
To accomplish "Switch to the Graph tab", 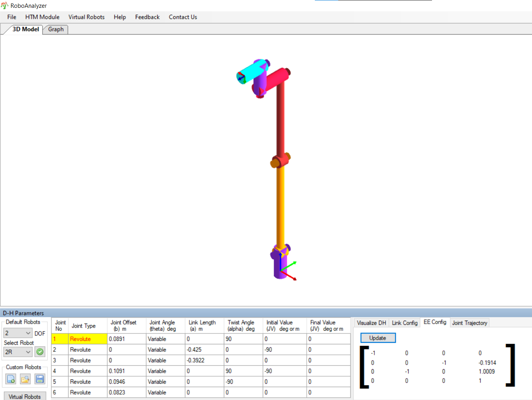I will (56, 30).
